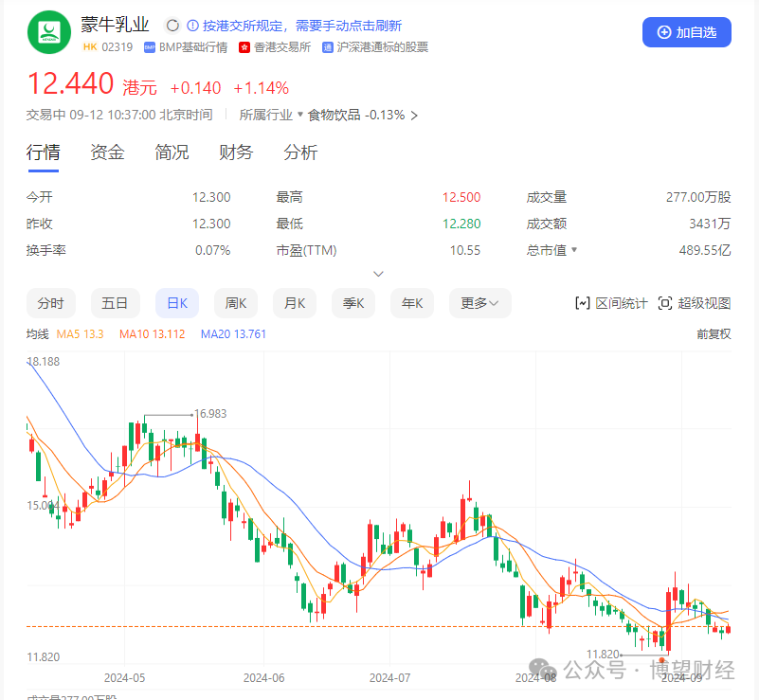Select the 季K chart period
The image size is (759, 700).
353,303
